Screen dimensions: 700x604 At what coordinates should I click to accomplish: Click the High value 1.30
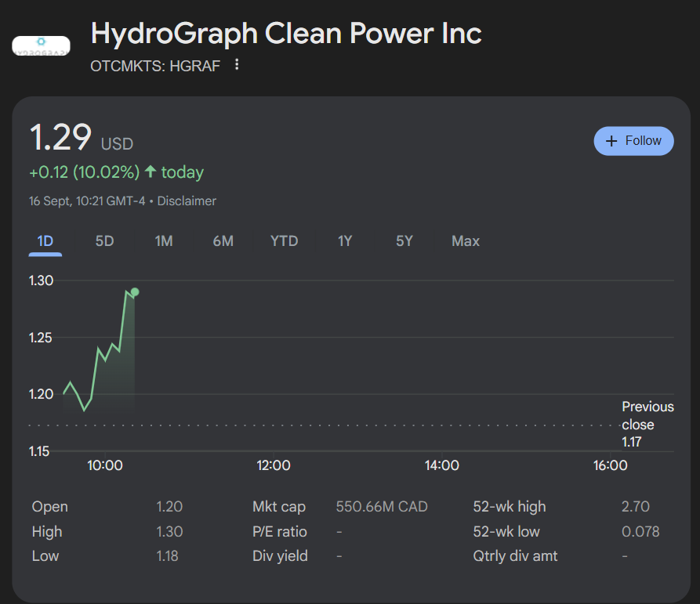pyautogui.click(x=169, y=532)
